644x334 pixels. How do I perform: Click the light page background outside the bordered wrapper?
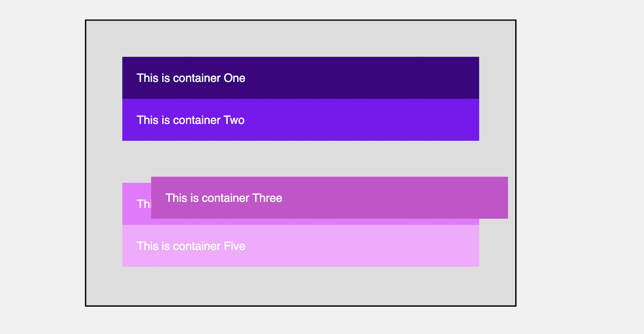pos(580,161)
